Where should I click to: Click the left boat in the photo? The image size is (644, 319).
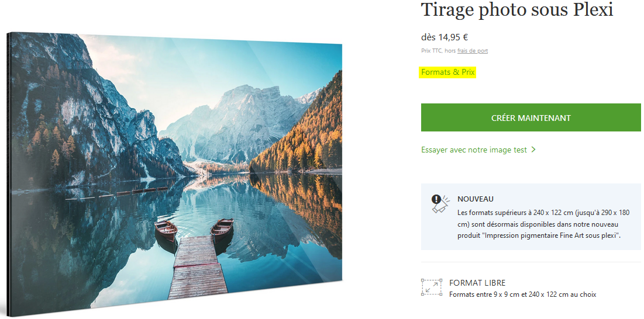[166, 230]
